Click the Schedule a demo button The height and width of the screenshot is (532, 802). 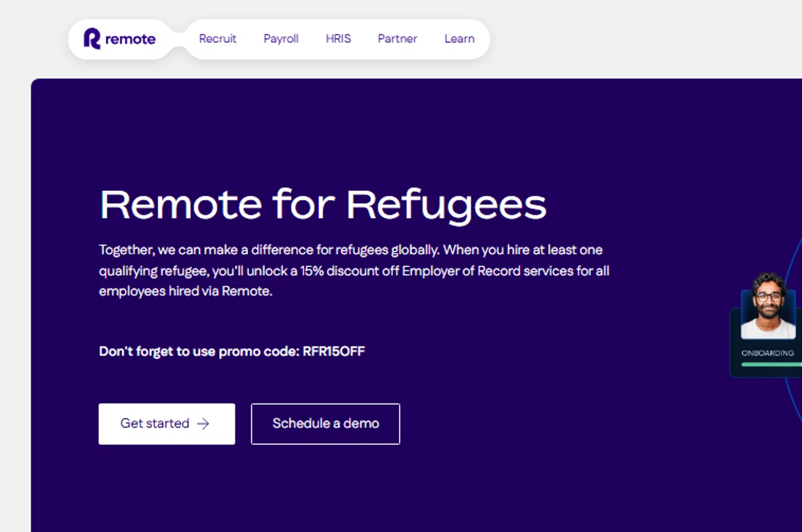tap(326, 423)
